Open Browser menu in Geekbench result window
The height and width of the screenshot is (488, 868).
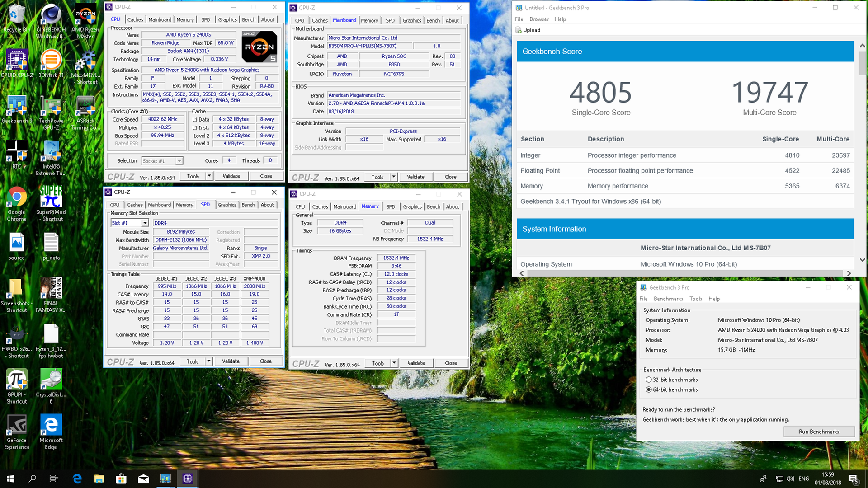click(539, 19)
